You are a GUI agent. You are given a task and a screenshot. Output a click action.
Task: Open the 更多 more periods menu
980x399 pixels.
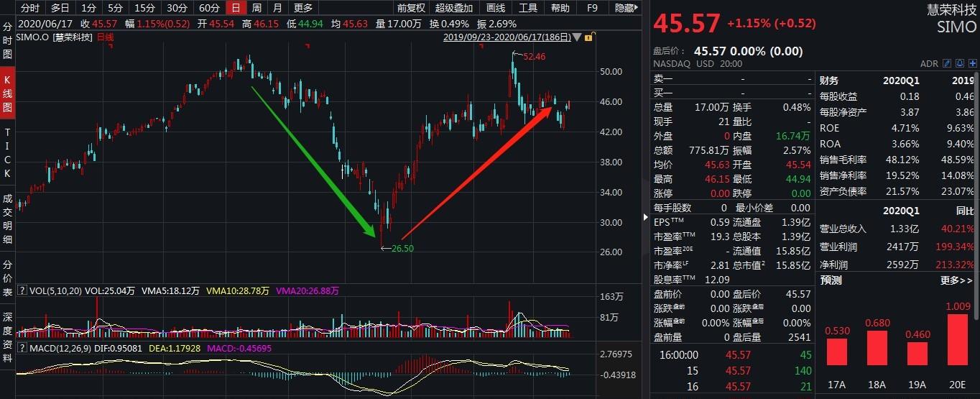coord(304,8)
